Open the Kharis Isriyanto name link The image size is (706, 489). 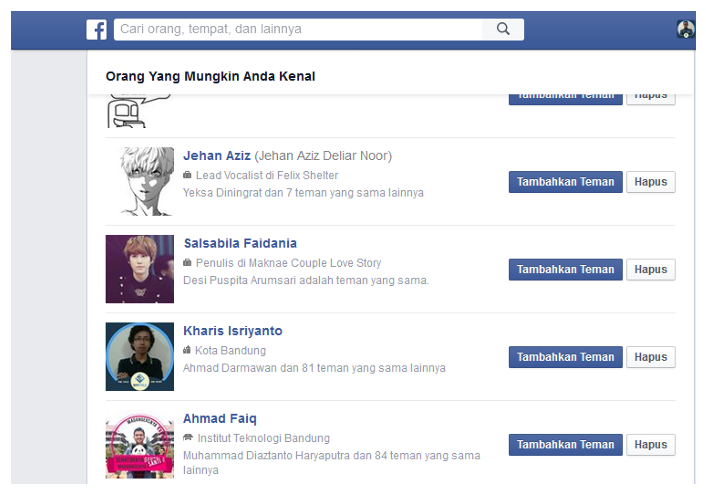[234, 331]
